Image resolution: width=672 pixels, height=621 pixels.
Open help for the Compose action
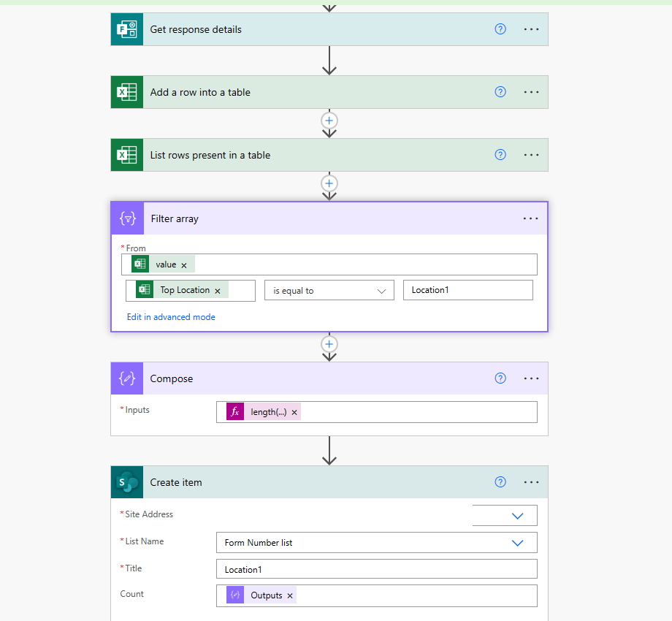pos(500,378)
